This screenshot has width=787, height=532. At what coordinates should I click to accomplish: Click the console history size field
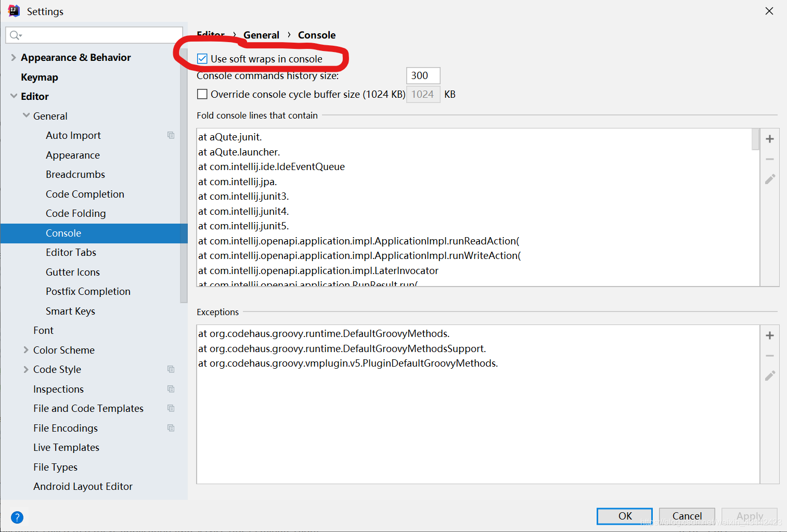coord(423,75)
